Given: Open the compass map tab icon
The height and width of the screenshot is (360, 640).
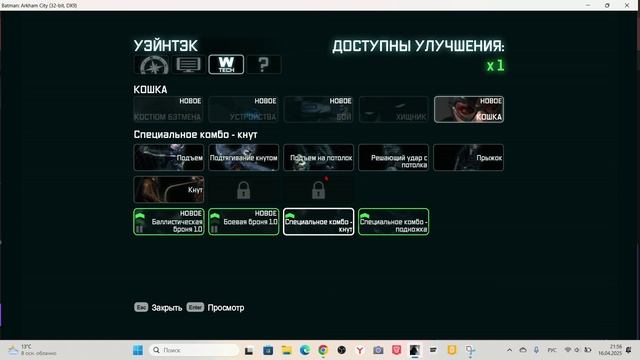Looking at the screenshot, I should (153, 64).
